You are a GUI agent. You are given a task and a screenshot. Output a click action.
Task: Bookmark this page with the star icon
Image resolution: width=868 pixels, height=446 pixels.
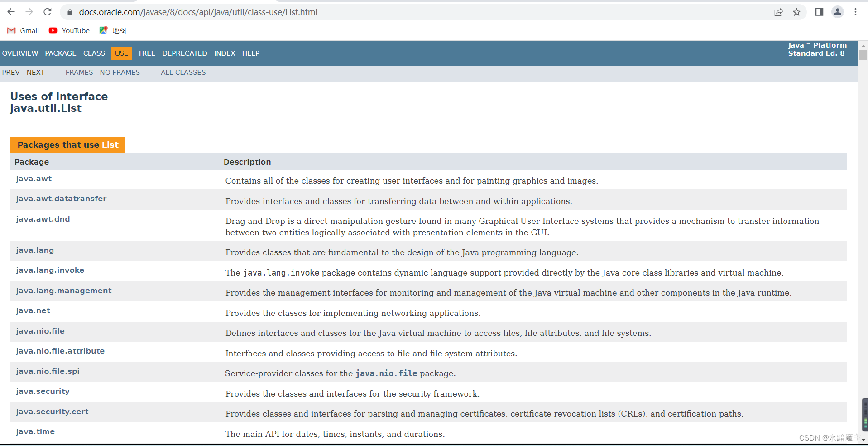pyautogui.click(x=797, y=12)
